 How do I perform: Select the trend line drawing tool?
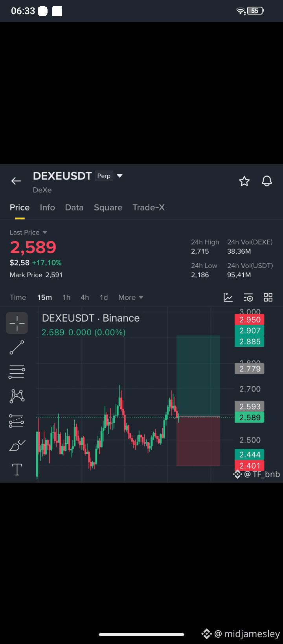pos(17,348)
